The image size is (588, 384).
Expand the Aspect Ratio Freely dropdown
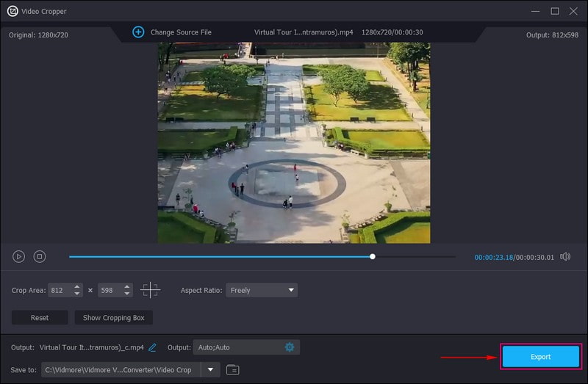(262, 290)
